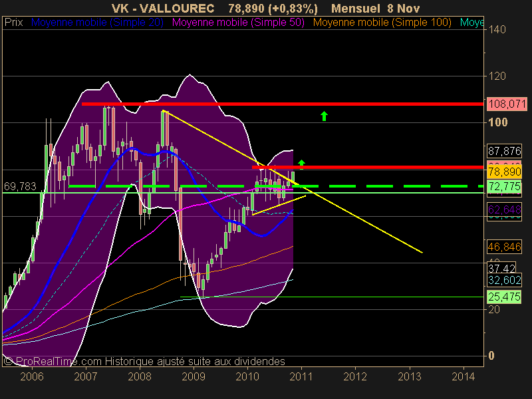532x399 pixels.
Task: Click the 69,783 level label on left
Action: [20, 186]
